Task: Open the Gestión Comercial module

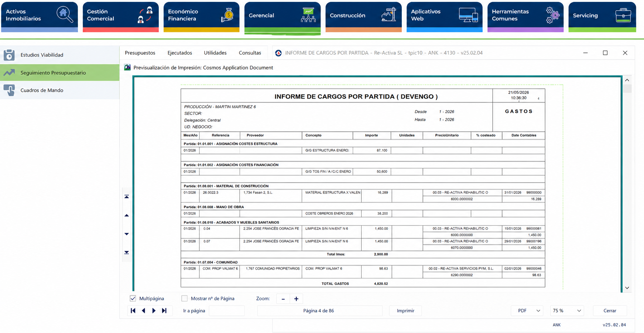Action: (120, 17)
